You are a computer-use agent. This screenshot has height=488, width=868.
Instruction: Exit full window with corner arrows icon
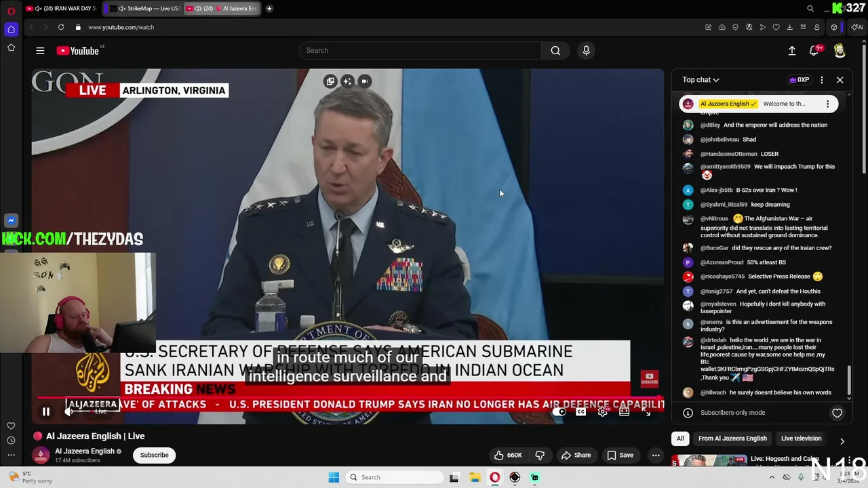coord(646,411)
